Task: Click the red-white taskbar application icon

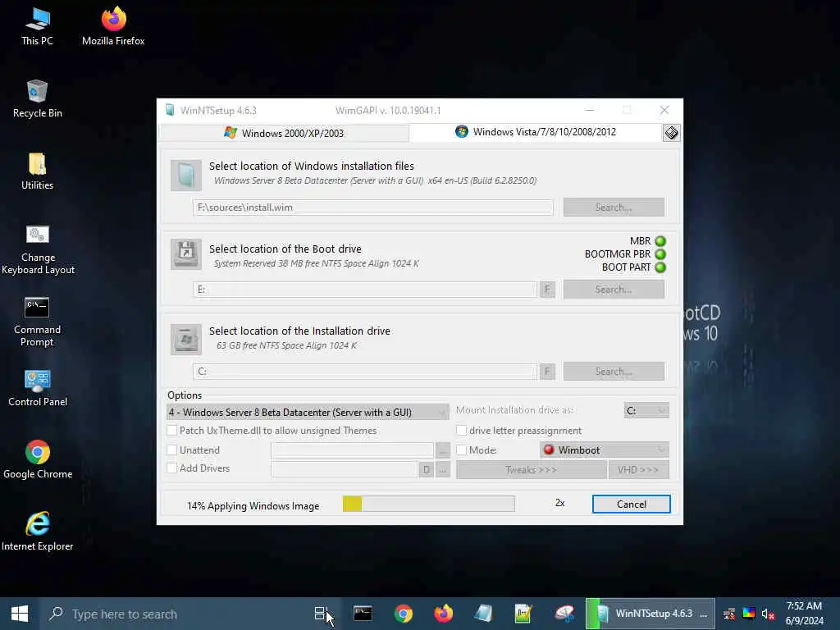Action: (x=564, y=614)
